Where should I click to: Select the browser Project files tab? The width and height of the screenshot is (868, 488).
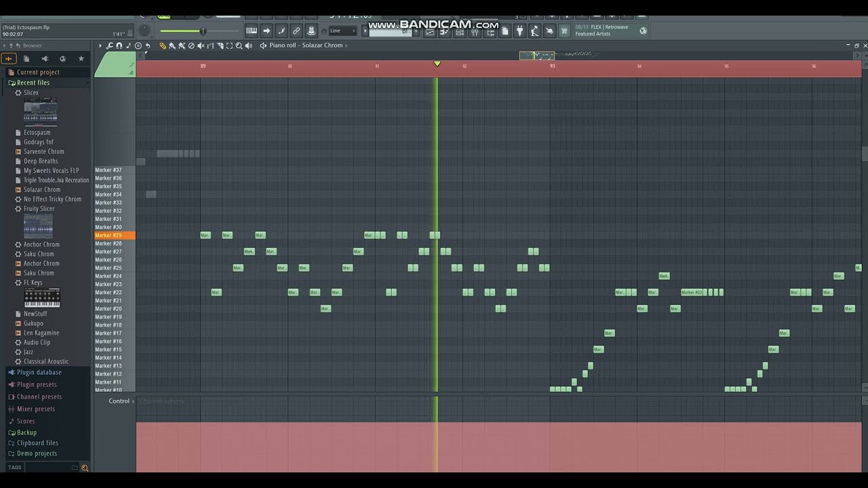[x=26, y=59]
